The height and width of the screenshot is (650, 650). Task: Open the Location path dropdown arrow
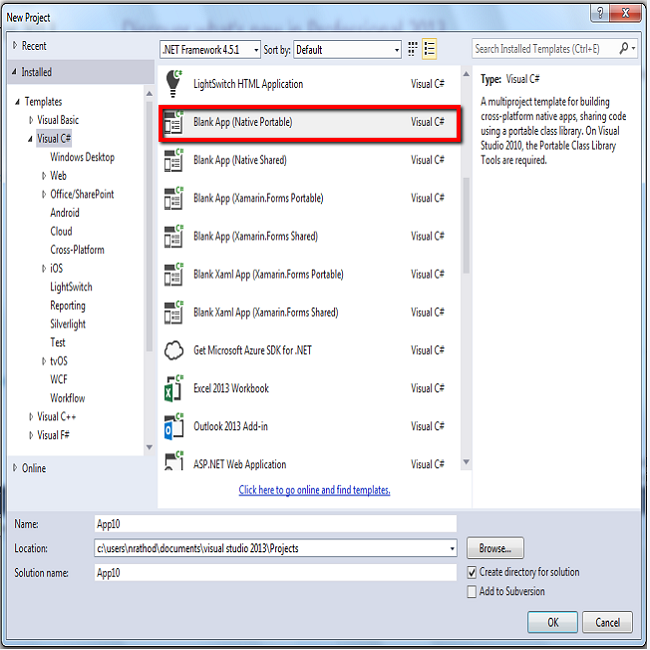pyautogui.click(x=452, y=549)
